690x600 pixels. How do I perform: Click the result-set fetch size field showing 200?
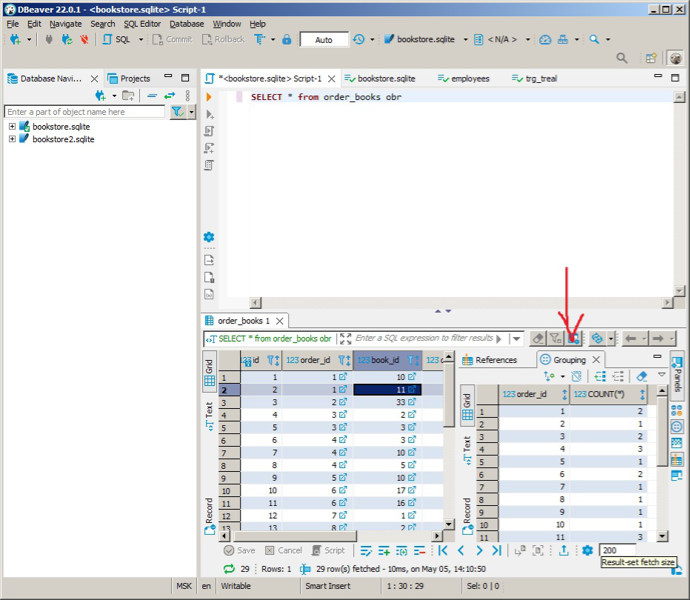pos(617,550)
